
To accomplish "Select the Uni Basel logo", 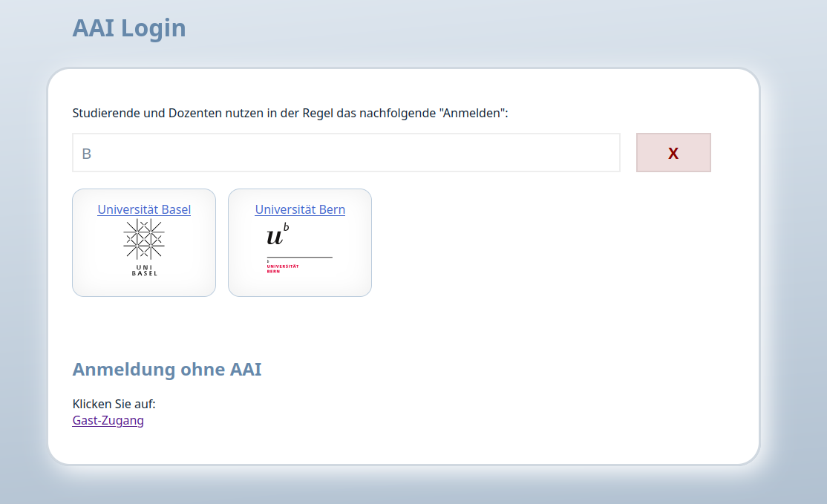I will 144,247.
